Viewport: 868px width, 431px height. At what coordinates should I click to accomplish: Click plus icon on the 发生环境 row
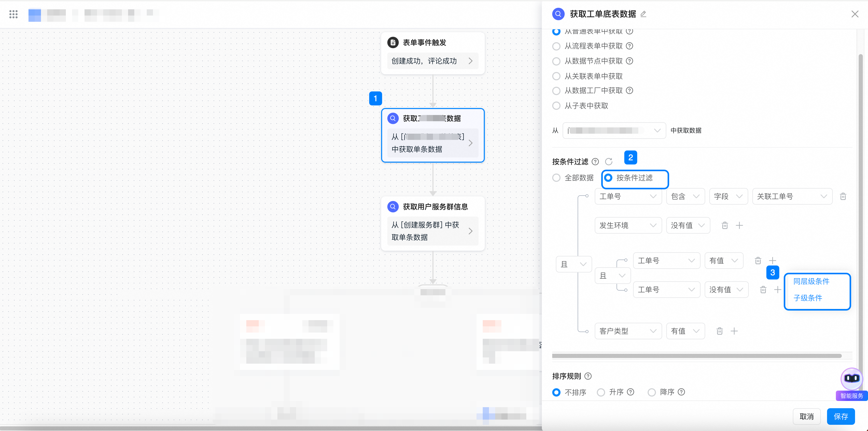[739, 225]
